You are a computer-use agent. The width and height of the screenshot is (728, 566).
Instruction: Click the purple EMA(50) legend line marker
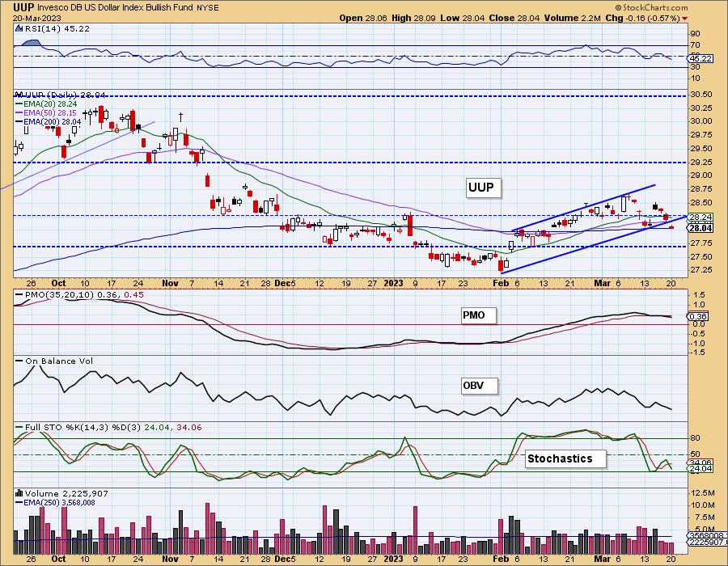[19, 112]
